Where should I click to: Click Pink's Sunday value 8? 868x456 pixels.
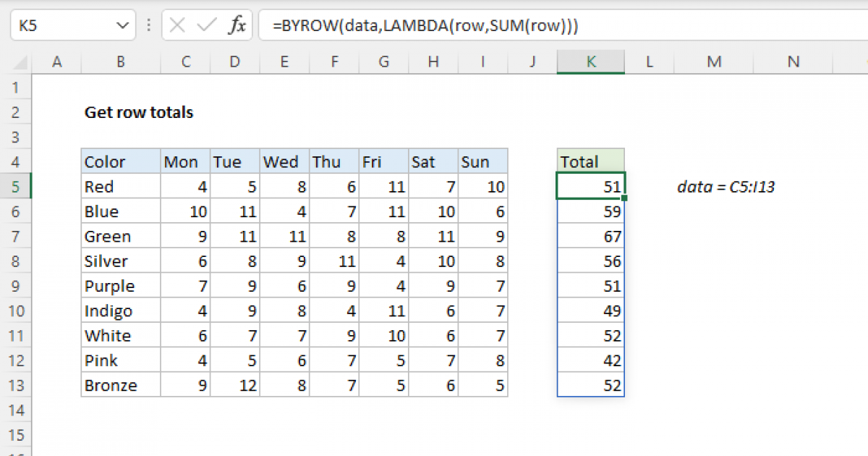pyautogui.click(x=482, y=360)
